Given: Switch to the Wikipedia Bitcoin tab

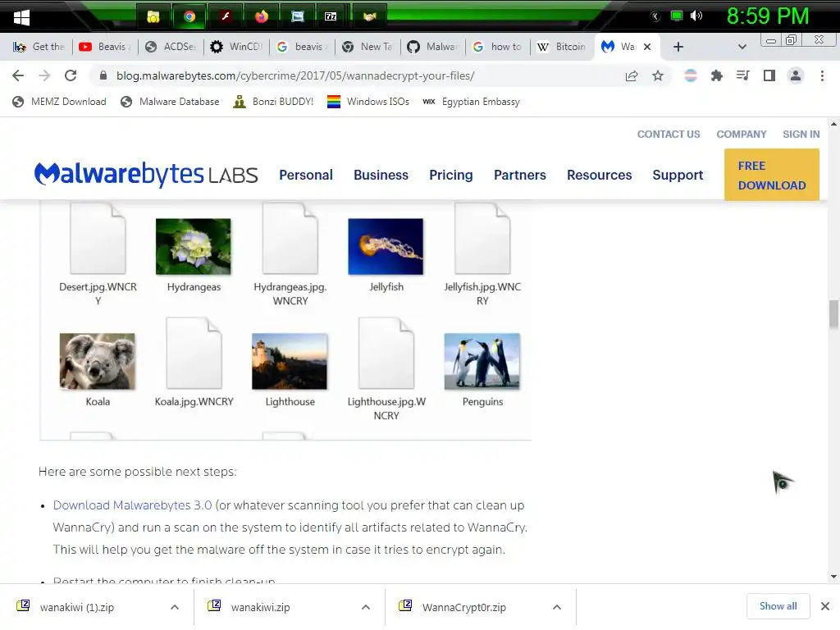Looking at the screenshot, I should tap(563, 47).
